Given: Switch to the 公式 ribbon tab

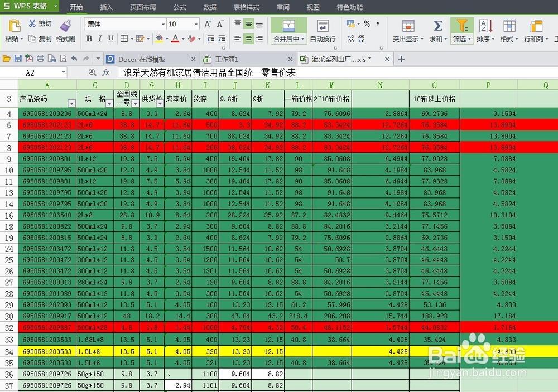Looking at the screenshot, I should (x=180, y=7).
